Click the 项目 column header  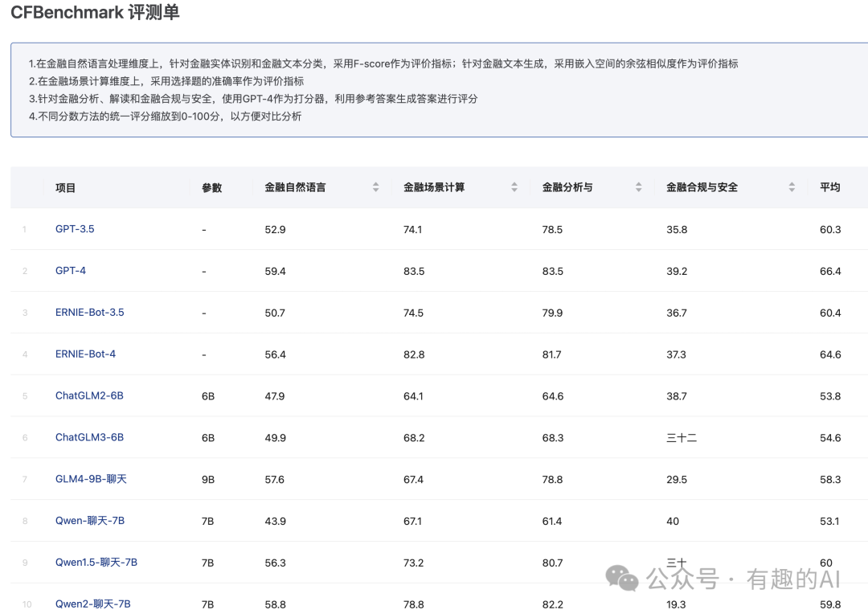[x=65, y=188]
